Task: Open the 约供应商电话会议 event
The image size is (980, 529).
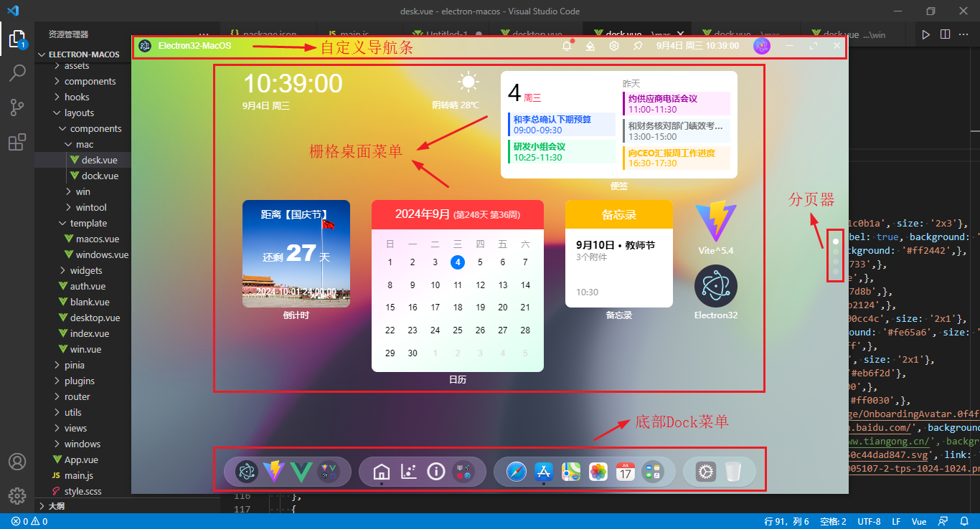Action: 677,103
